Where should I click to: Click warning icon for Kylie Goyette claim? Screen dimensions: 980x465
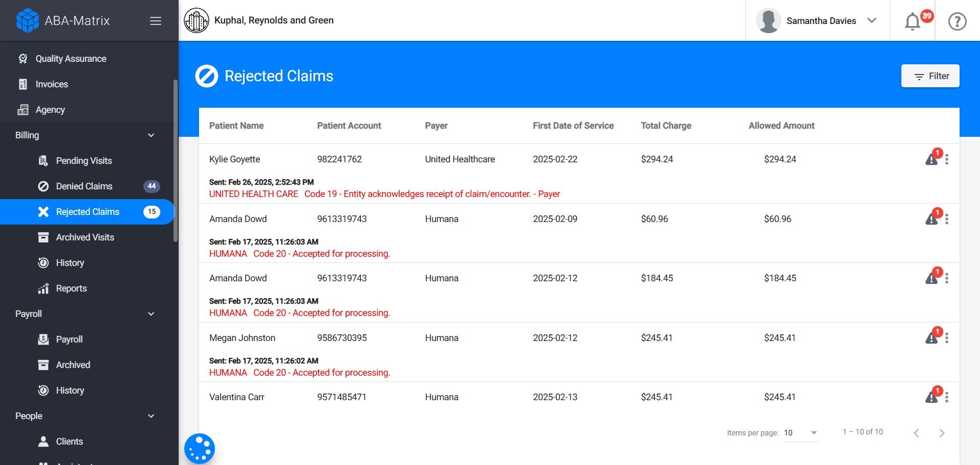[932, 160]
